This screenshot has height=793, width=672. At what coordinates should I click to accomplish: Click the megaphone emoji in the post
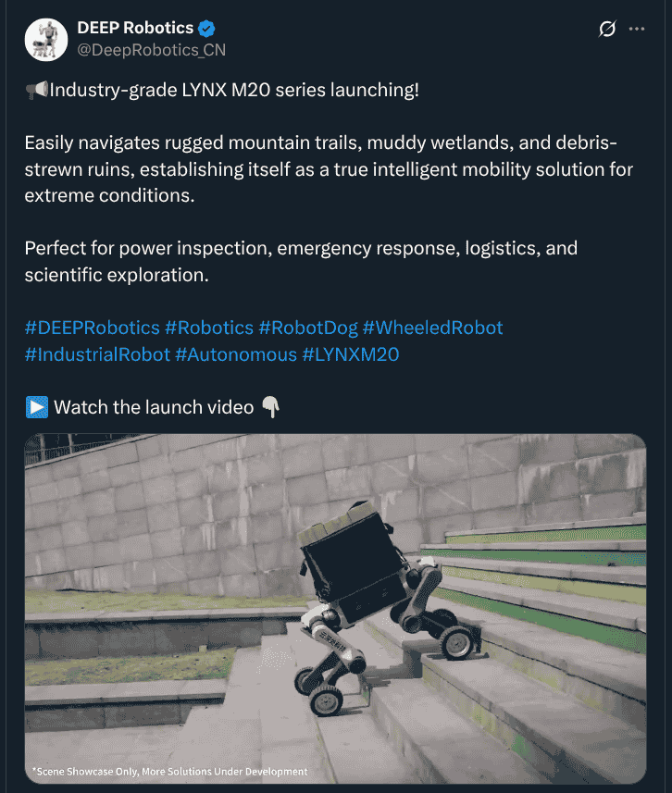click(x=36, y=91)
